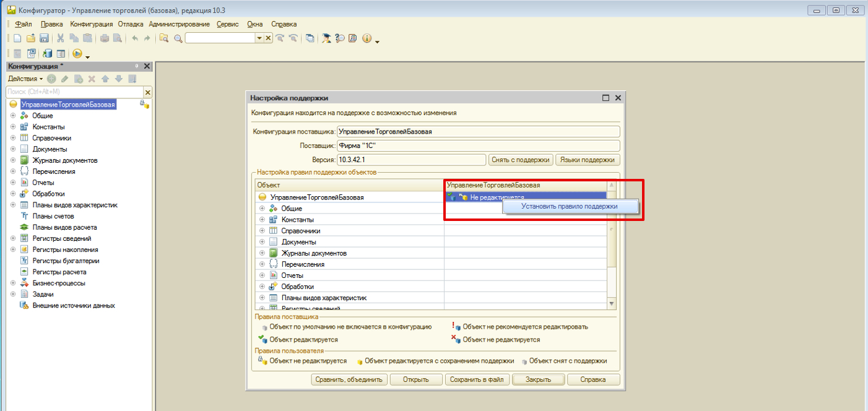Image resolution: width=868 pixels, height=411 pixels.
Task: Click the New document toolbar icon
Action: [x=18, y=38]
